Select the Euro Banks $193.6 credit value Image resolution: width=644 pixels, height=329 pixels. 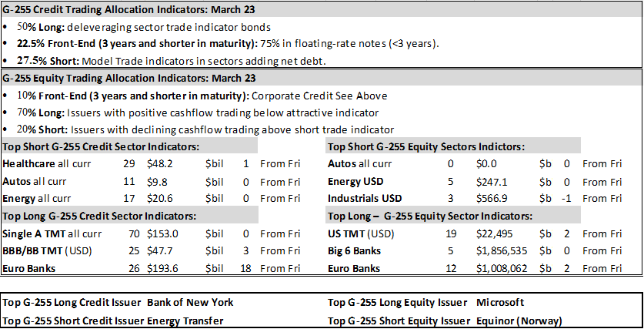pos(162,269)
